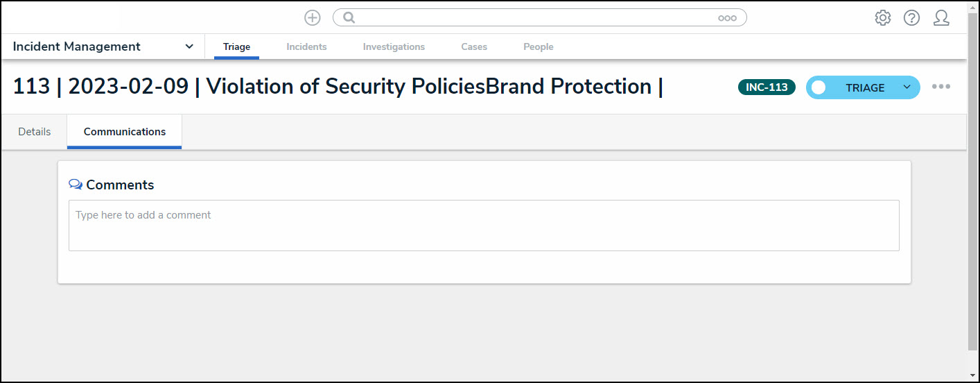The image size is (980, 383).
Task: Navigate to the People section
Action: click(538, 46)
